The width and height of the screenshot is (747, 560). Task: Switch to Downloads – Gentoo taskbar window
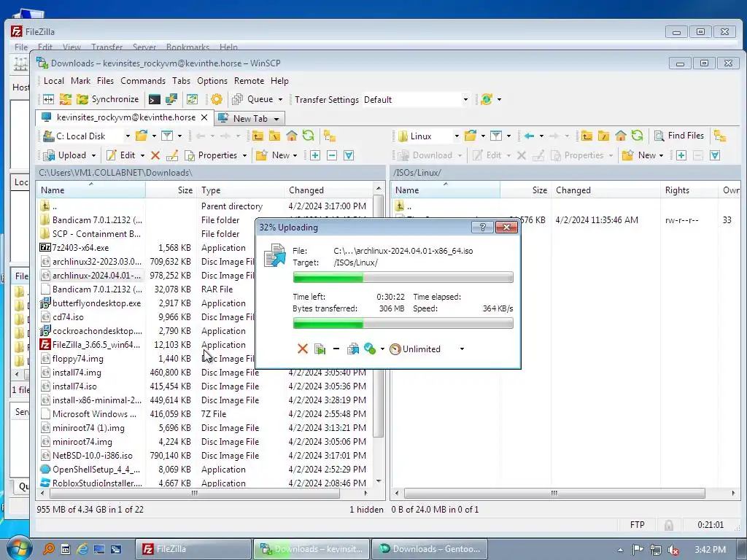pyautogui.click(x=430, y=549)
